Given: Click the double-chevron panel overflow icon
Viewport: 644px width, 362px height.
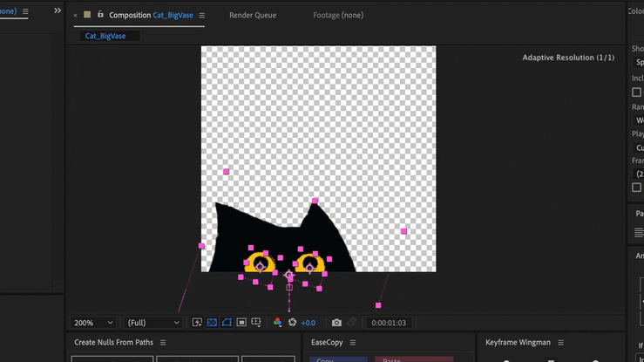Looking at the screenshot, I should pyautogui.click(x=58, y=11).
